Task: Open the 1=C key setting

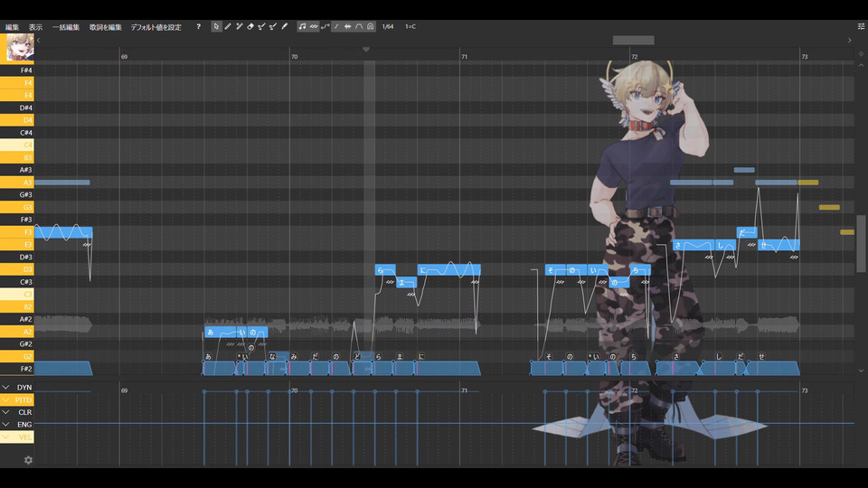Action: click(410, 26)
